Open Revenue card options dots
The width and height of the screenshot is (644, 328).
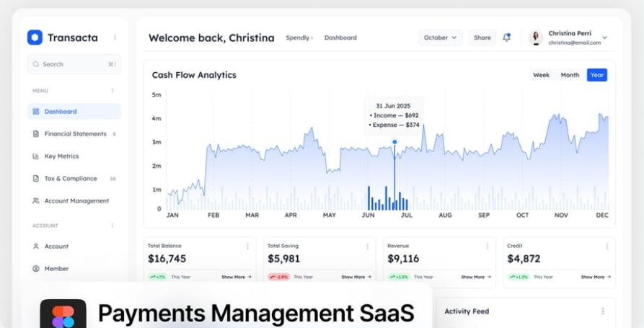tap(488, 247)
